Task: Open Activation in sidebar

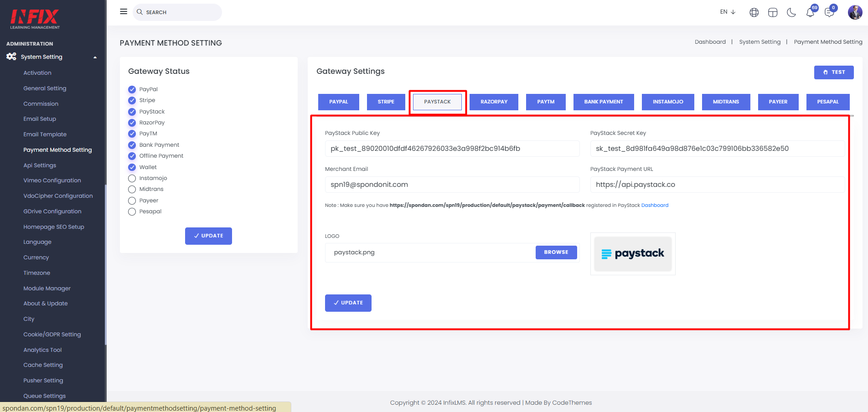Action: [37, 73]
